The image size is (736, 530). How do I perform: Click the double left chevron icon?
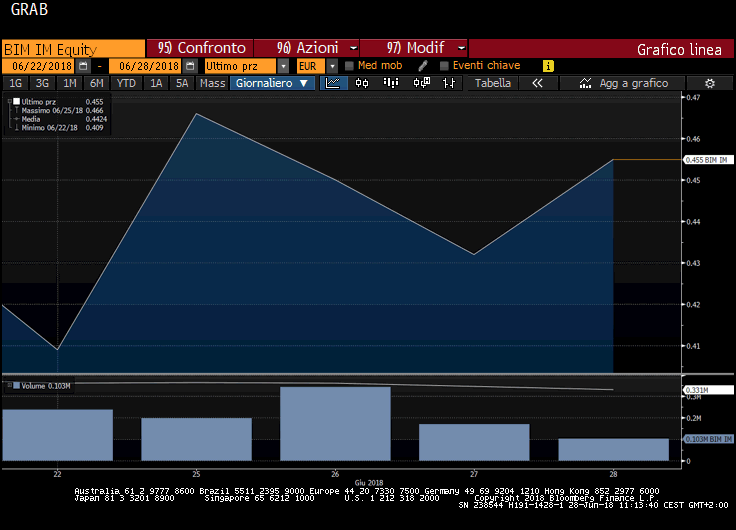click(537, 83)
